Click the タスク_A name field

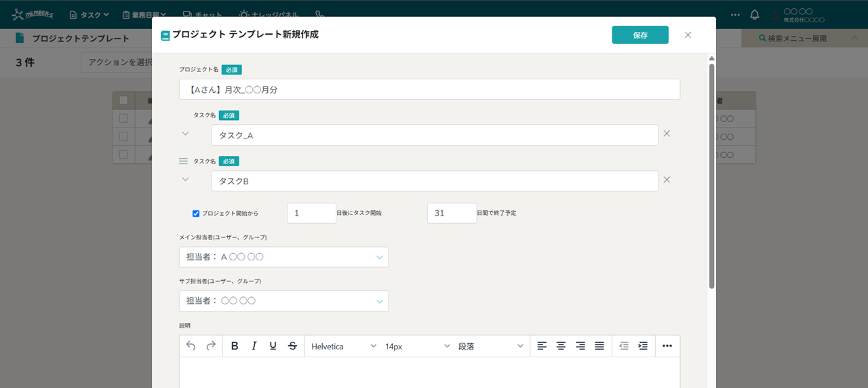[x=435, y=135]
